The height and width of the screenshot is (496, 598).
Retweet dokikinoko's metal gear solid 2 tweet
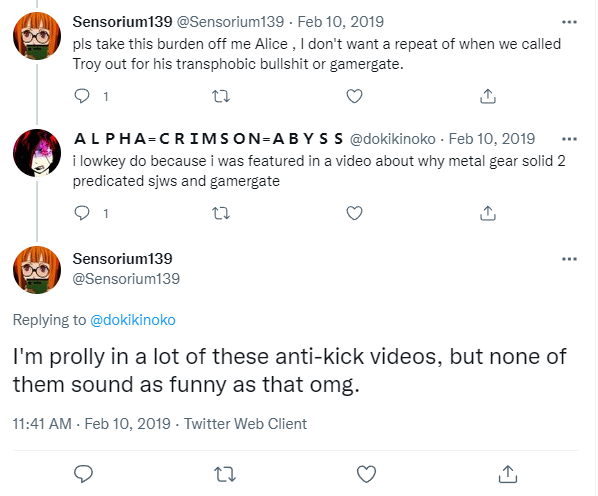pos(221,213)
